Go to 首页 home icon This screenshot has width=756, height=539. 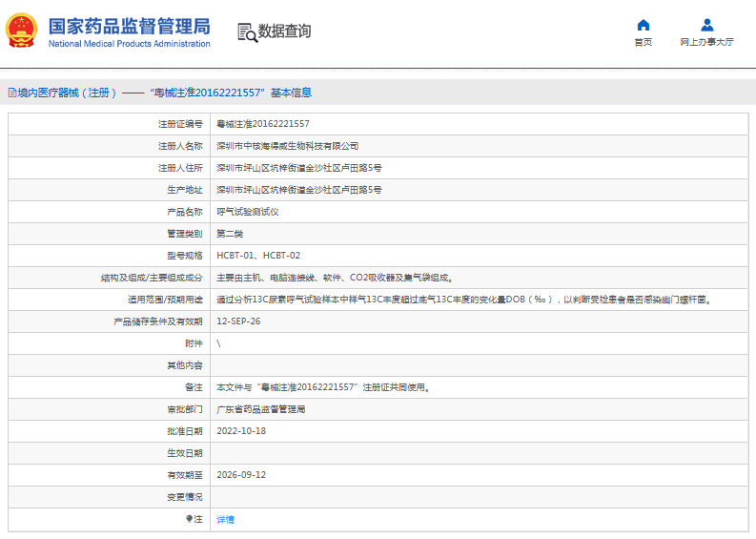point(644,25)
